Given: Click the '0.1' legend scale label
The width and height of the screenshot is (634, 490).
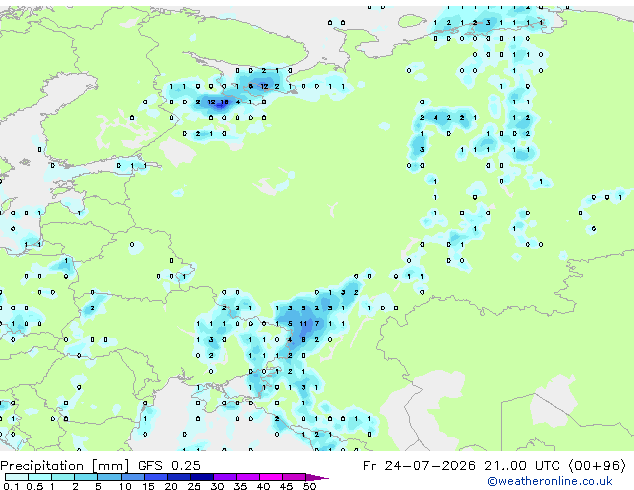Looking at the screenshot, I should [11, 486].
